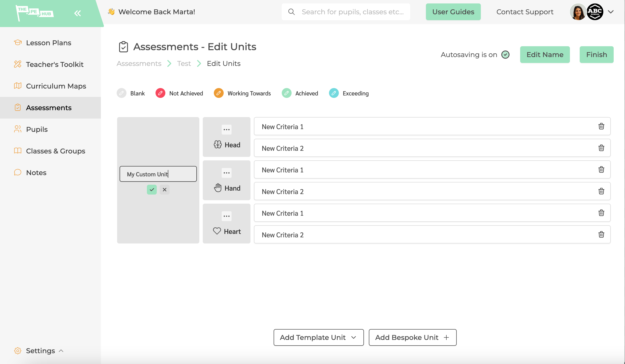Click the search magnifier icon in navbar
Viewport: 625px width, 364px height.
click(x=292, y=12)
